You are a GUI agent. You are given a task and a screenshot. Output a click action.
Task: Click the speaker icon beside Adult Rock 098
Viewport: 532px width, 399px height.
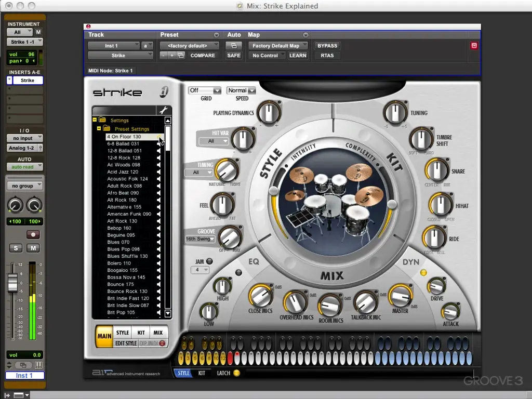pos(159,186)
